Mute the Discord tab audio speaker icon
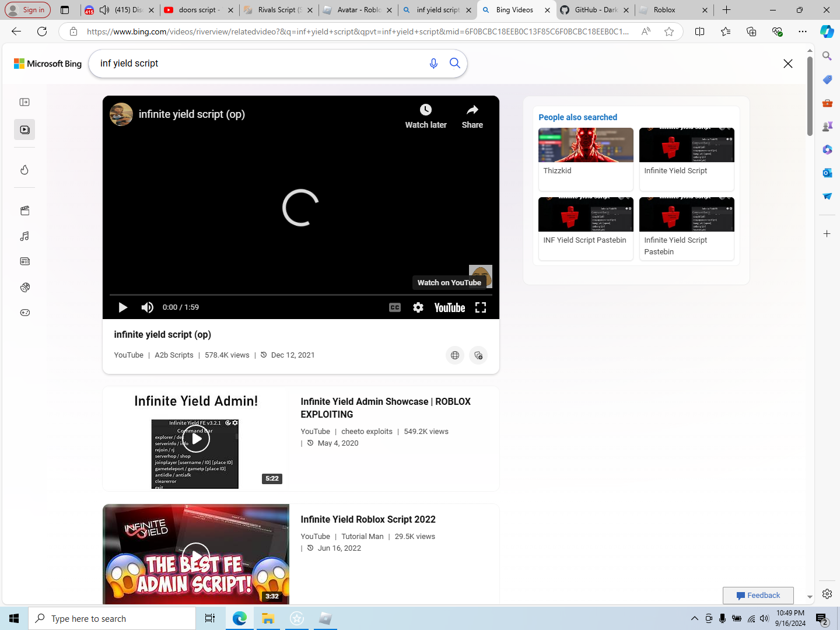The width and height of the screenshot is (840, 630). (x=104, y=10)
